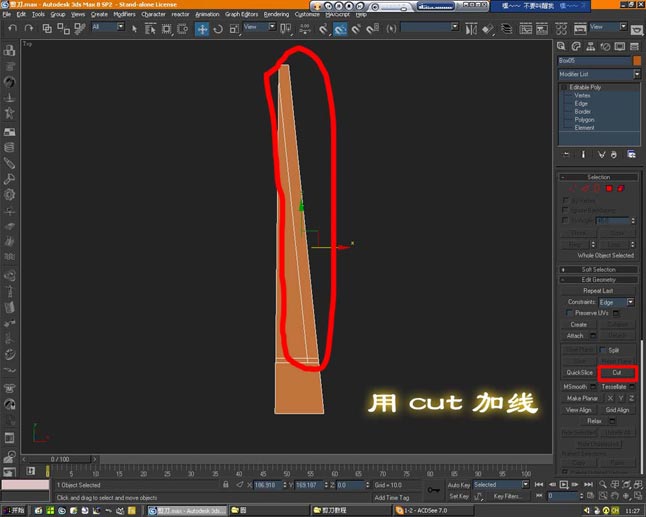Open the reference coordinate View dropdown
The image size is (646, 517).
(259, 27)
